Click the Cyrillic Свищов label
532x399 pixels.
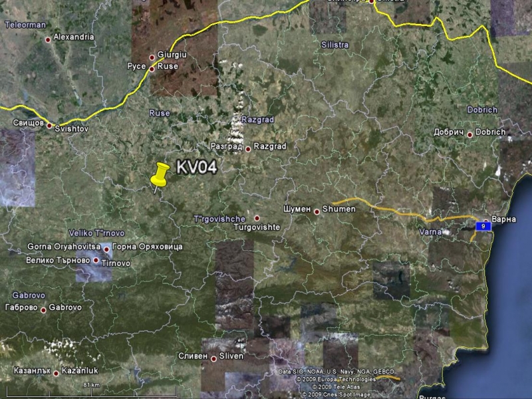coord(28,122)
